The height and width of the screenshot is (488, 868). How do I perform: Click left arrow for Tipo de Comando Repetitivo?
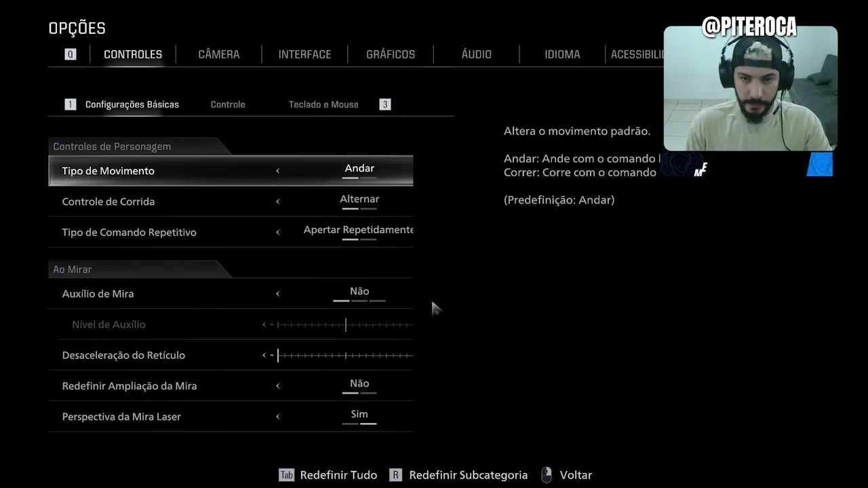pos(277,232)
